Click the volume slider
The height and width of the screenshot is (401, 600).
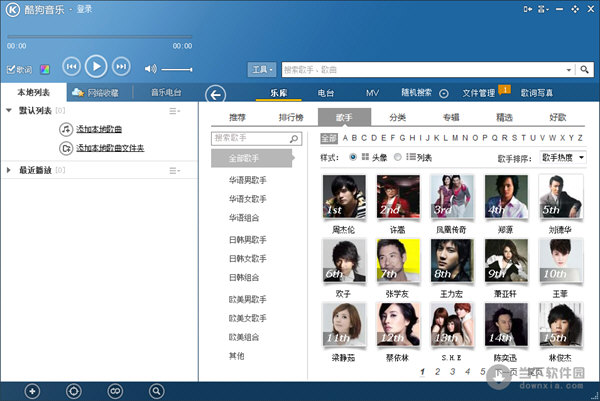coord(176,69)
